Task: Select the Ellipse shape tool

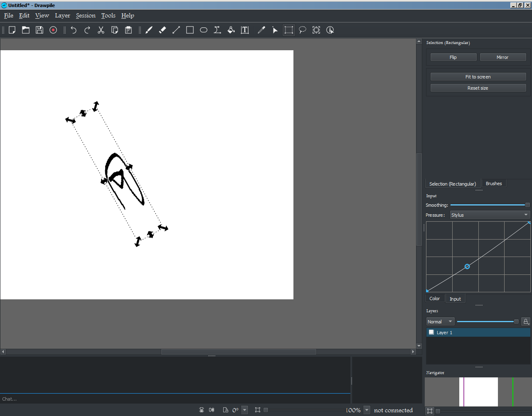Action: click(x=204, y=30)
